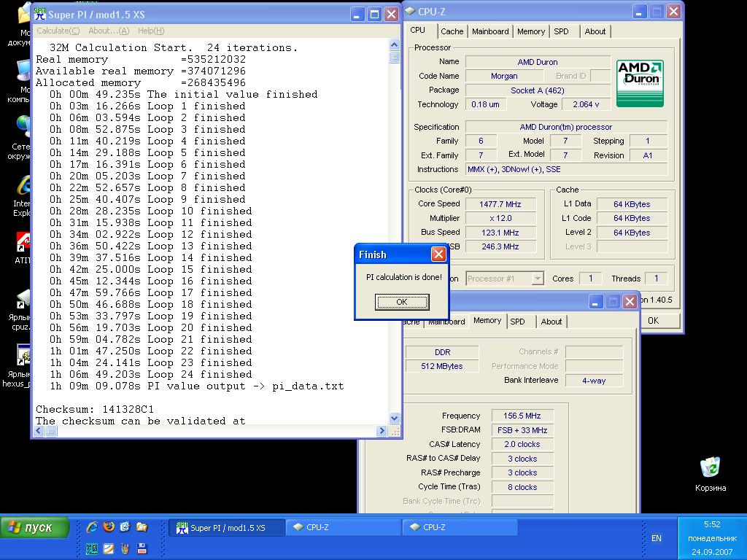Click the FSB:DRAM FSB + 33 MHz value
Screen dimensions: 747x560
coord(522,430)
